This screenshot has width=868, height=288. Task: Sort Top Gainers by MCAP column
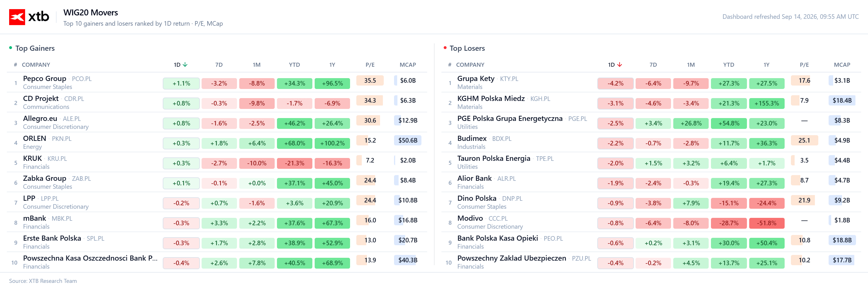coord(408,65)
